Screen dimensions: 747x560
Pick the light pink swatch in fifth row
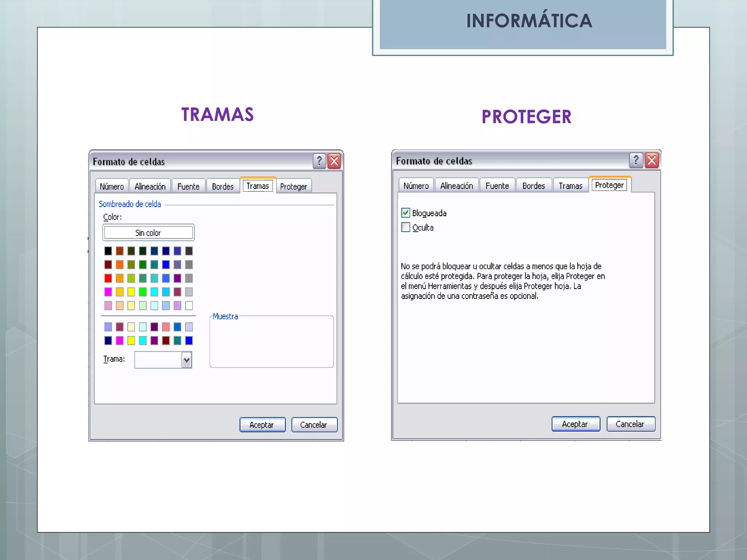pyautogui.click(x=108, y=306)
